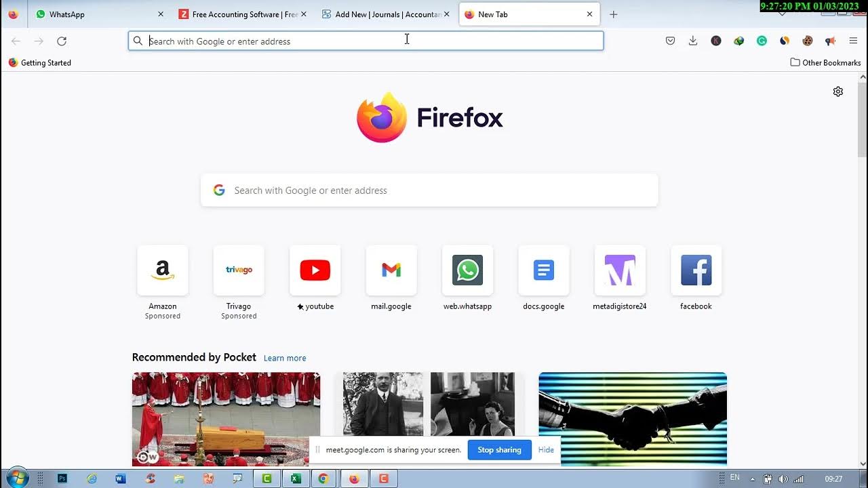Image resolution: width=868 pixels, height=488 pixels.
Task: Close the New Tab tab
Action: click(589, 14)
